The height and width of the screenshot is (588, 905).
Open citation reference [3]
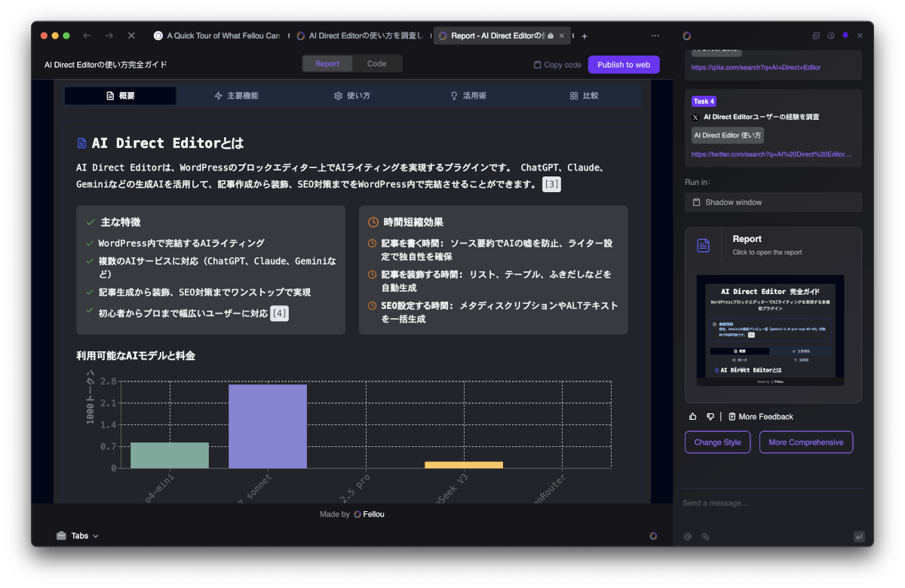(551, 184)
